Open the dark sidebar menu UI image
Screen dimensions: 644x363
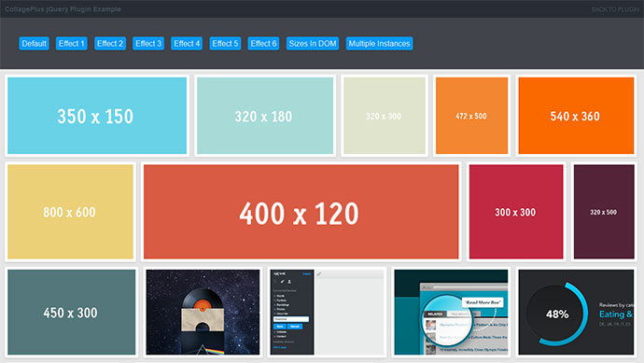coord(327,312)
